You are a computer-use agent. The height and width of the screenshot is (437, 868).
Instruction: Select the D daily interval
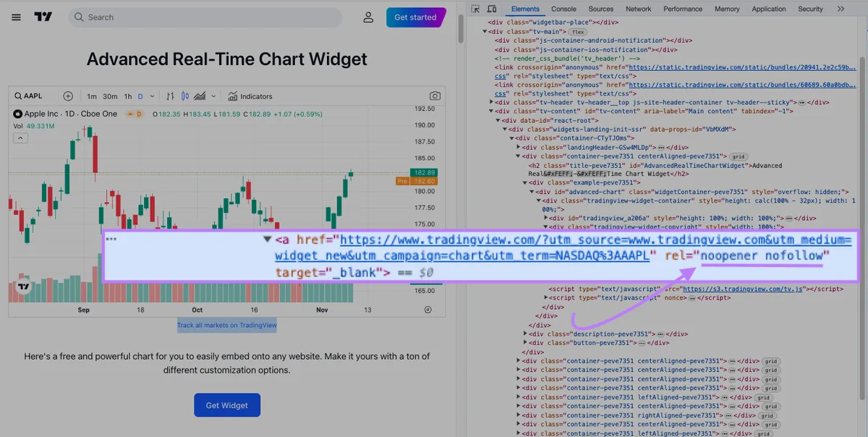pyautogui.click(x=141, y=96)
